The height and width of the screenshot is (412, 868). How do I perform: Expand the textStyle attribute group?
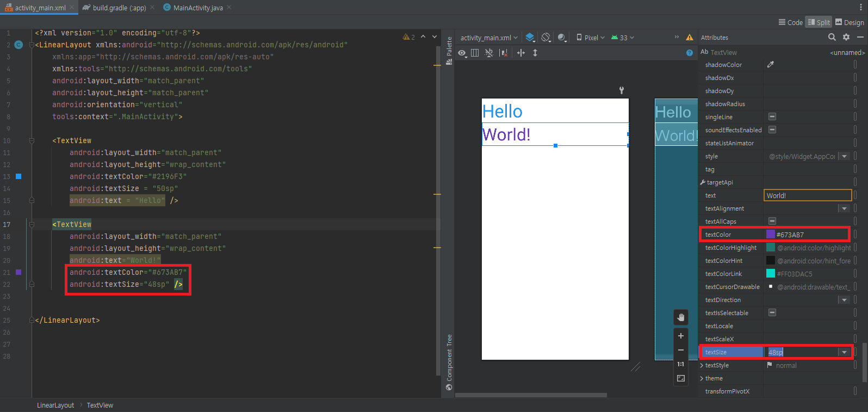(x=702, y=365)
